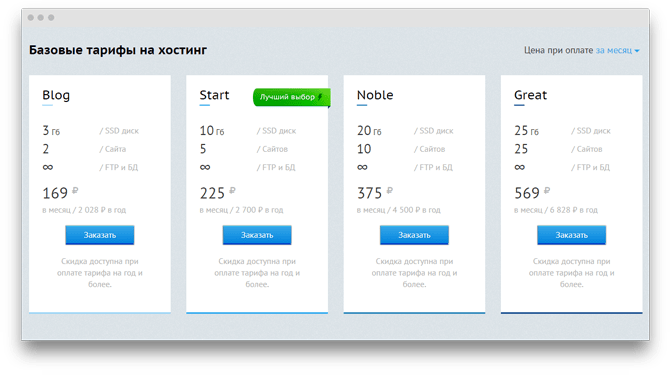This screenshot has height=377, width=670.
Task: Click the lightning icon in Лучший выбор badge
Action: (320, 97)
